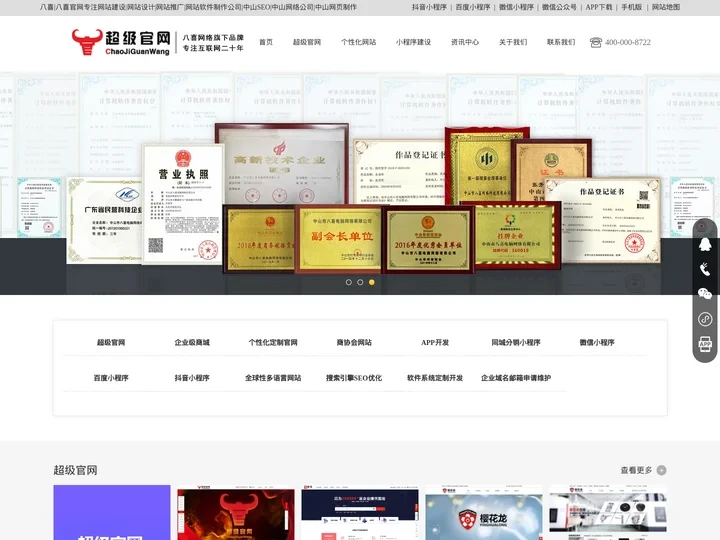The height and width of the screenshot is (540, 720).
Task: Open the WeChat icon in floating sidebar
Action: pos(705,293)
